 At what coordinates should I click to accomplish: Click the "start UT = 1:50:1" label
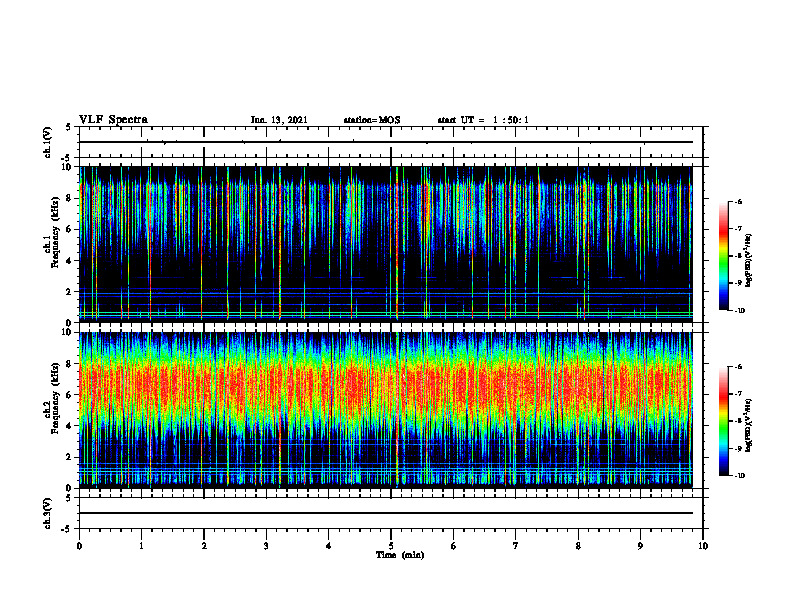pyautogui.click(x=483, y=120)
